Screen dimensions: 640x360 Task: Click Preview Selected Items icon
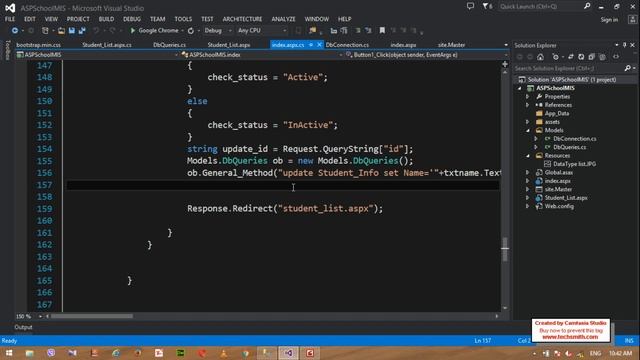616,57
